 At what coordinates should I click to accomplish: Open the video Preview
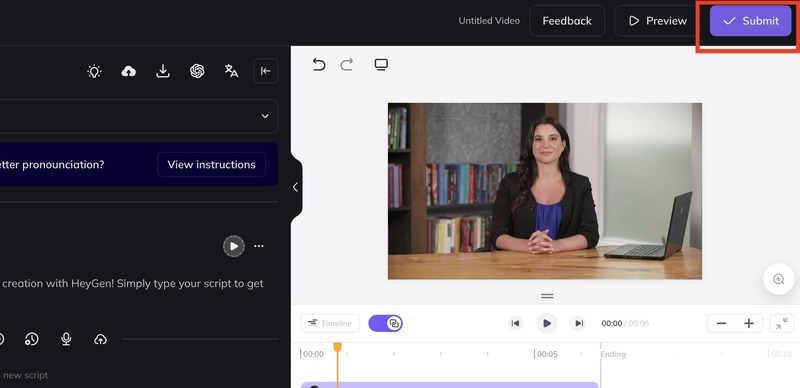pos(657,21)
